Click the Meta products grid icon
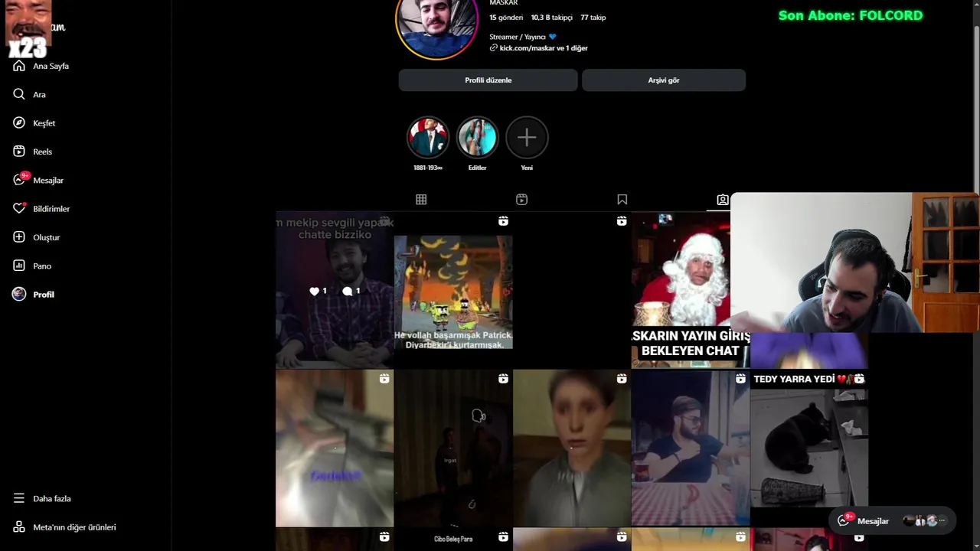 [x=19, y=527]
